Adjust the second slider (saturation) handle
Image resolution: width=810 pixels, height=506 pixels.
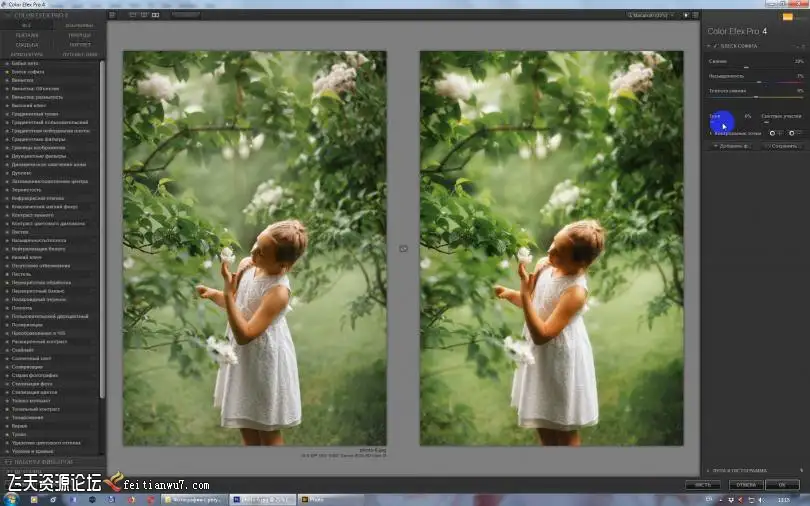[759, 82]
